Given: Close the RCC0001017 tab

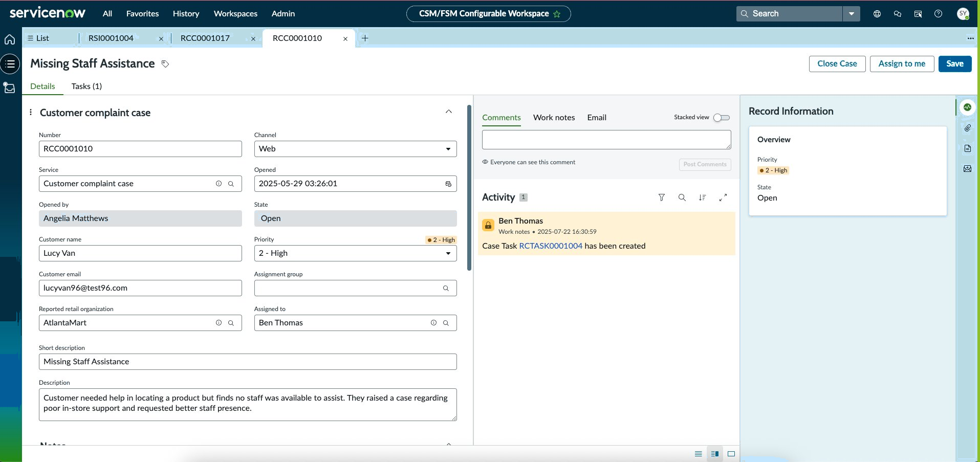Looking at the screenshot, I should click(x=253, y=39).
